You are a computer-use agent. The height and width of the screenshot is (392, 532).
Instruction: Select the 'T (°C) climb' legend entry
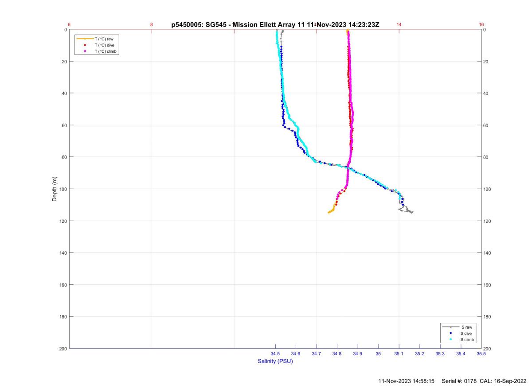[106, 51]
